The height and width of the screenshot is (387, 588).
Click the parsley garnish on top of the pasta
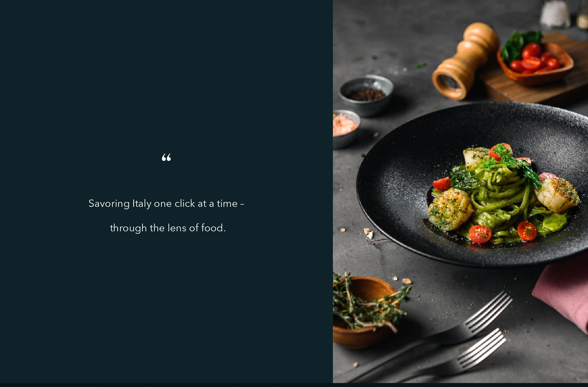[x=502, y=155]
